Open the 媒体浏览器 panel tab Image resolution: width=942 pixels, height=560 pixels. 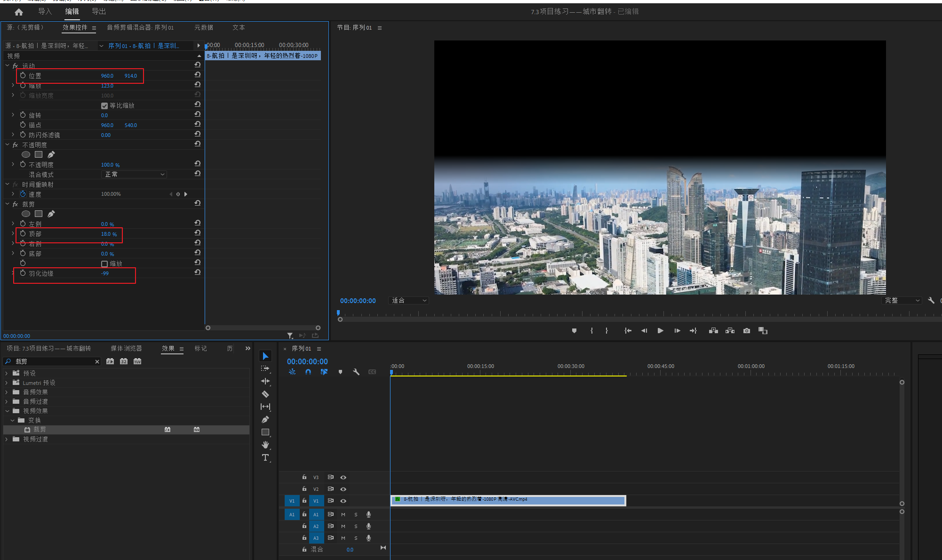[126, 348]
